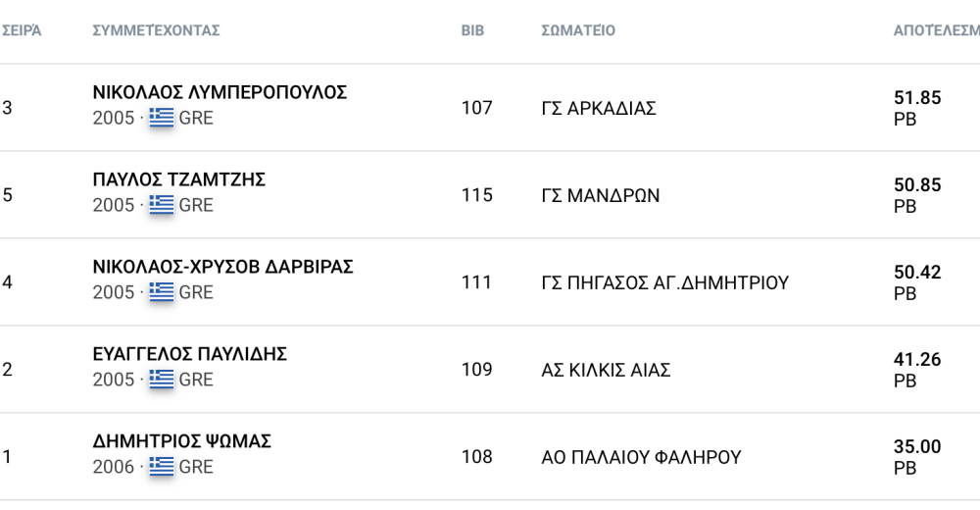Click the Greek flag beside Νικόλαος-Χρύσοβ Δαρβίρας

click(x=162, y=292)
